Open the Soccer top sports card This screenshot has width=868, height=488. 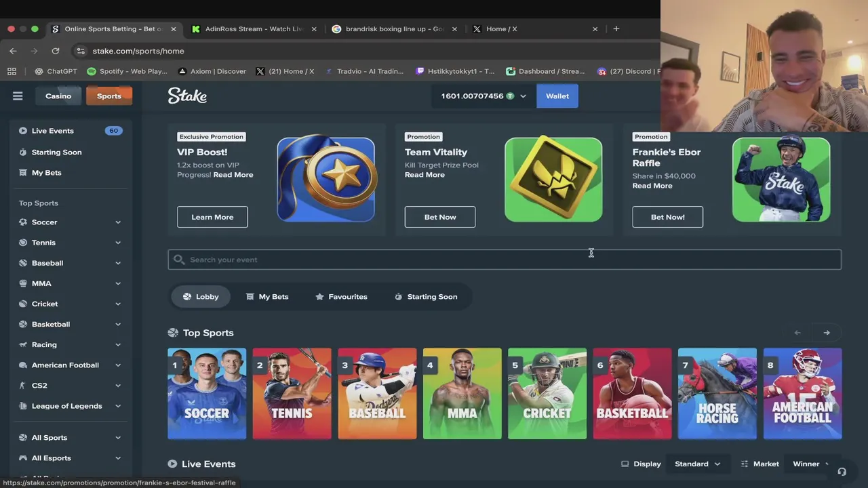pos(207,394)
